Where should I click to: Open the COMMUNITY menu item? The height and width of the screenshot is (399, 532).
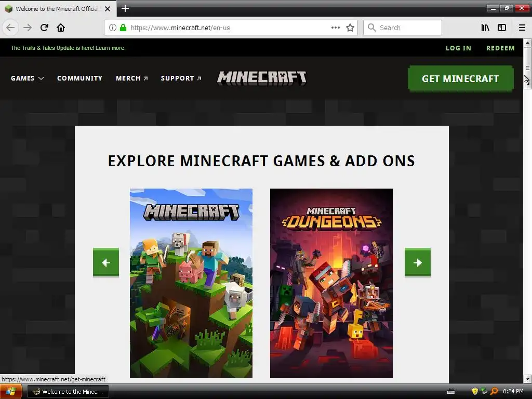coord(79,78)
